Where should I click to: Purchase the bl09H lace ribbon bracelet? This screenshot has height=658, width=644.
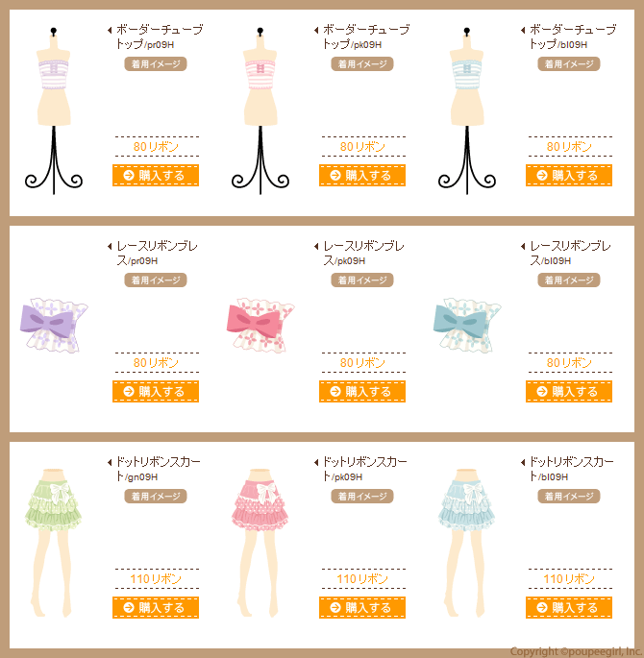pos(569,391)
